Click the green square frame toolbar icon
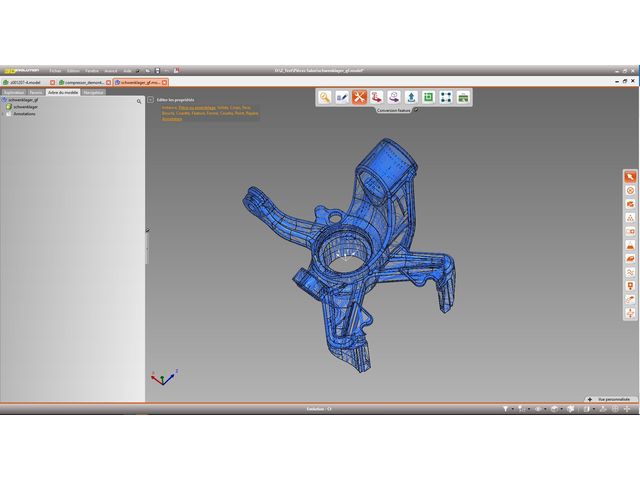 (x=428, y=97)
